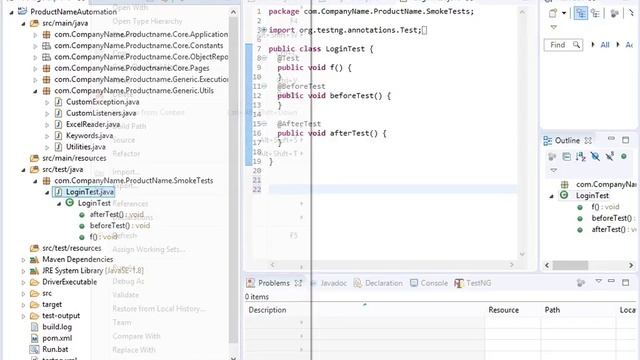Viewport: 640px width, 360px height.
Task: Select package declaration com.CompanyNa in Outline
Action: click(x=606, y=184)
